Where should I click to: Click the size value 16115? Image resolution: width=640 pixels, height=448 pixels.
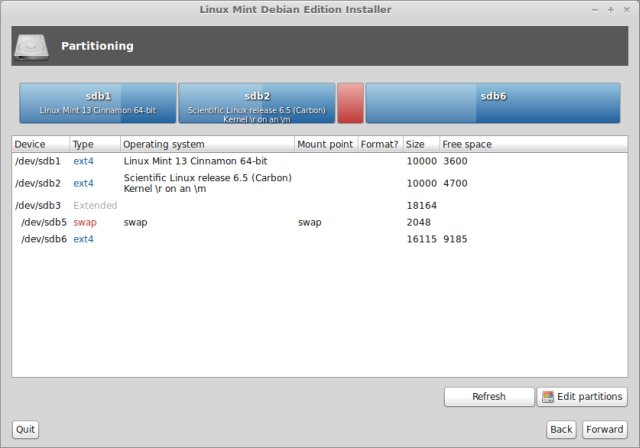pos(422,239)
